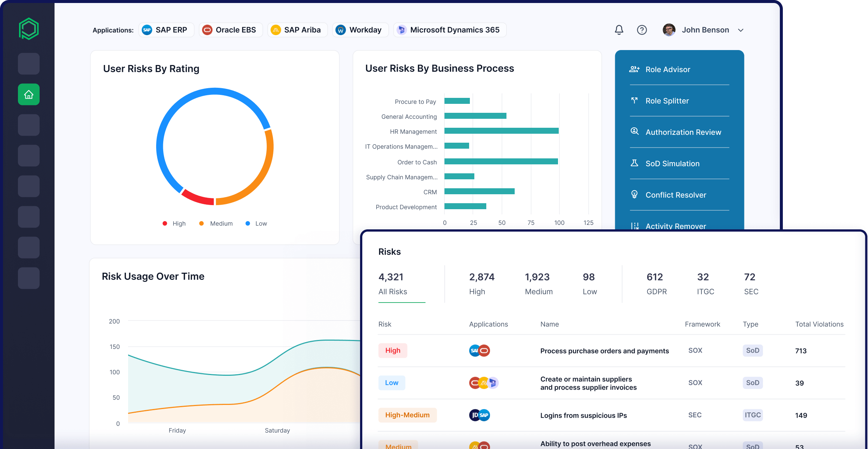Click the notification bell icon
Screen dimensions: 868x449
tap(619, 30)
